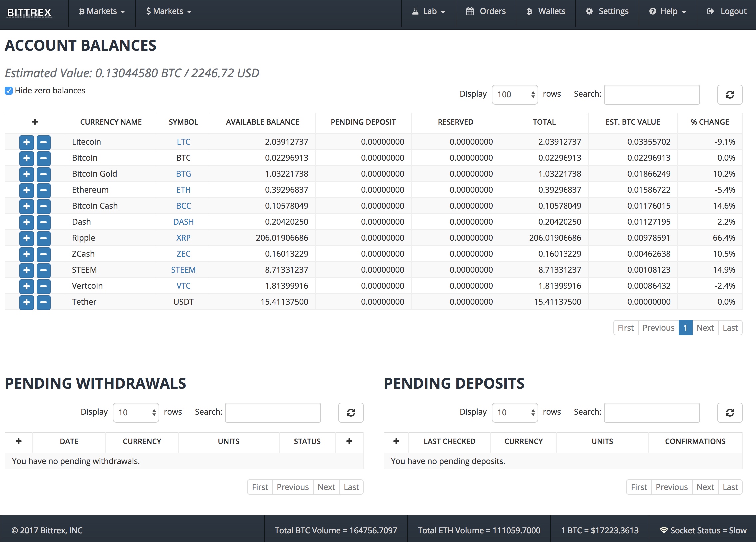Image resolution: width=756 pixels, height=542 pixels.
Task: Click the withdraw minus icon for Ripple
Action: tap(43, 238)
